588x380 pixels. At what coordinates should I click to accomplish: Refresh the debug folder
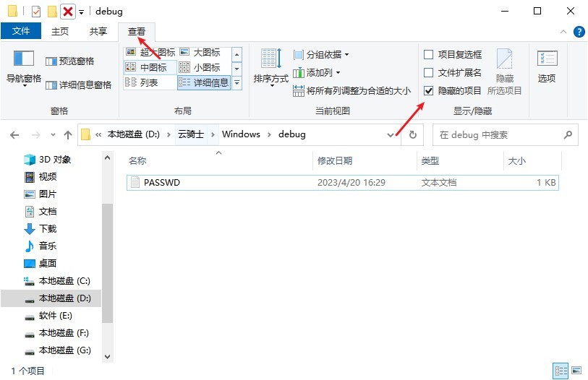click(x=412, y=135)
